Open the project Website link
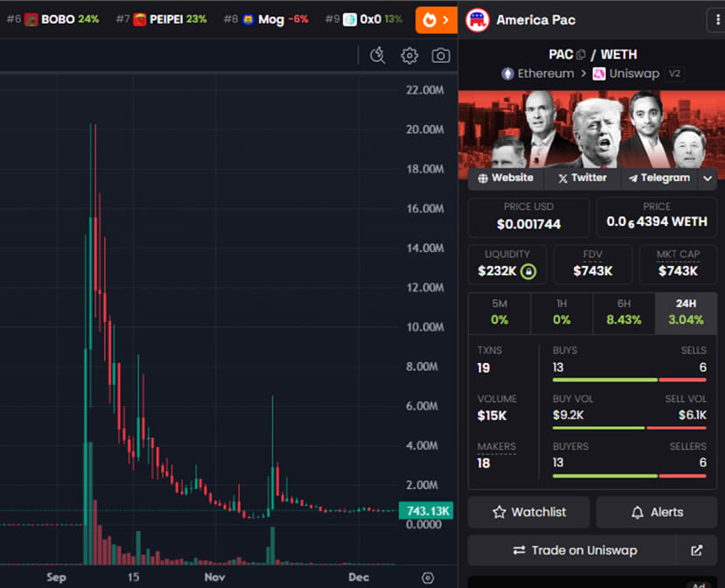The height and width of the screenshot is (588, 725). pyautogui.click(x=504, y=178)
